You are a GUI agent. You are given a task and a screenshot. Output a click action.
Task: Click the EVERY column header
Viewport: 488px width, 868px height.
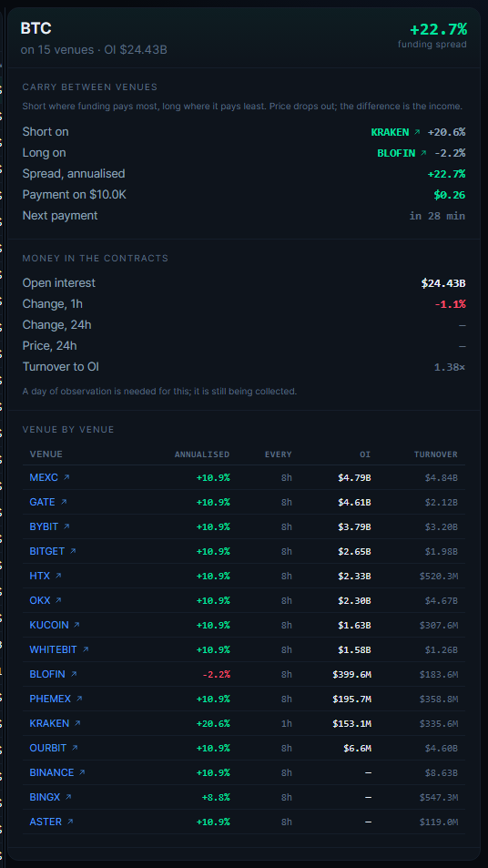(x=278, y=454)
